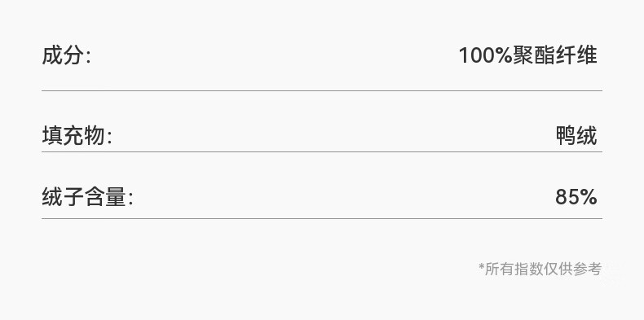
Task: Click the divider line below 成分 row
Action: [x=322, y=90]
